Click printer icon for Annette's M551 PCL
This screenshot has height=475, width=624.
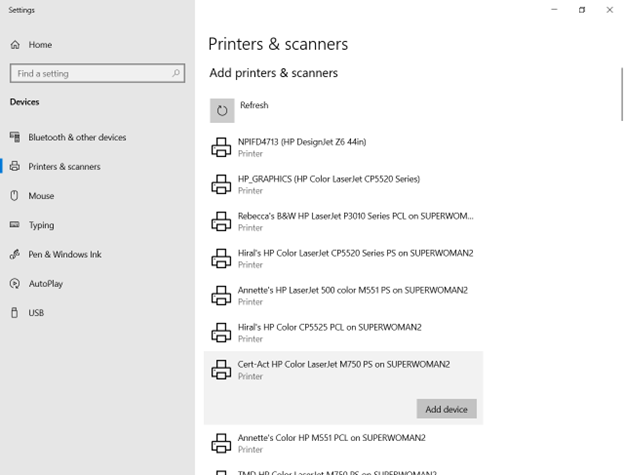[x=221, y=443]
